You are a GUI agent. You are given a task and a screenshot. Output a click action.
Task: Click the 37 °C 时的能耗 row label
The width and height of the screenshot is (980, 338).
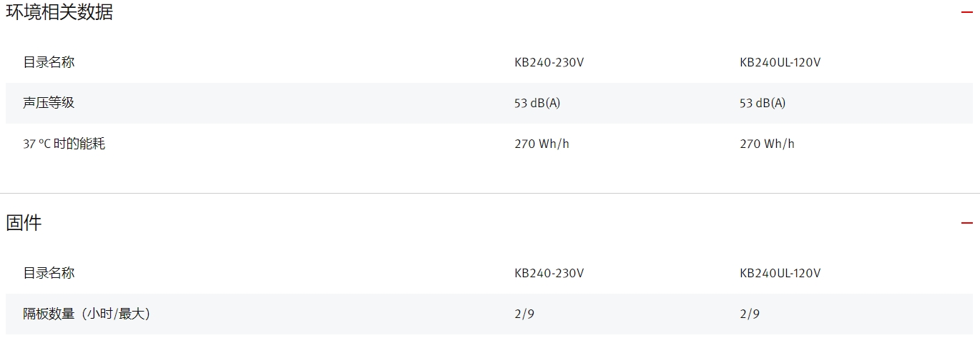coord(64,144)
